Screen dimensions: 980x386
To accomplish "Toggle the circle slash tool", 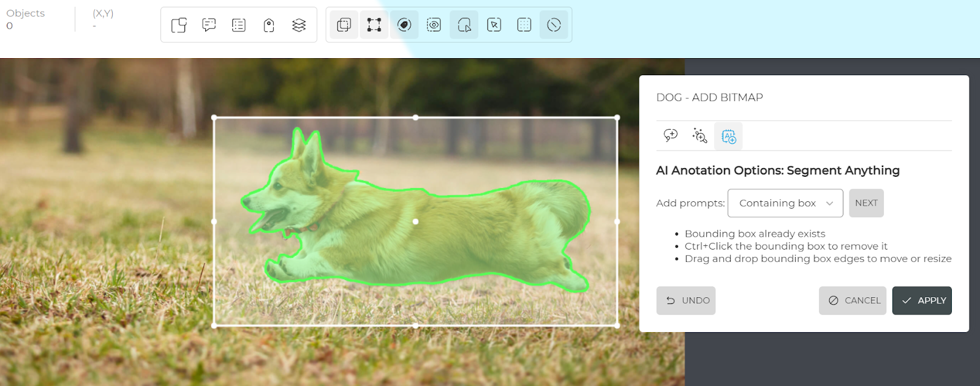I will [x=554, y=25].
